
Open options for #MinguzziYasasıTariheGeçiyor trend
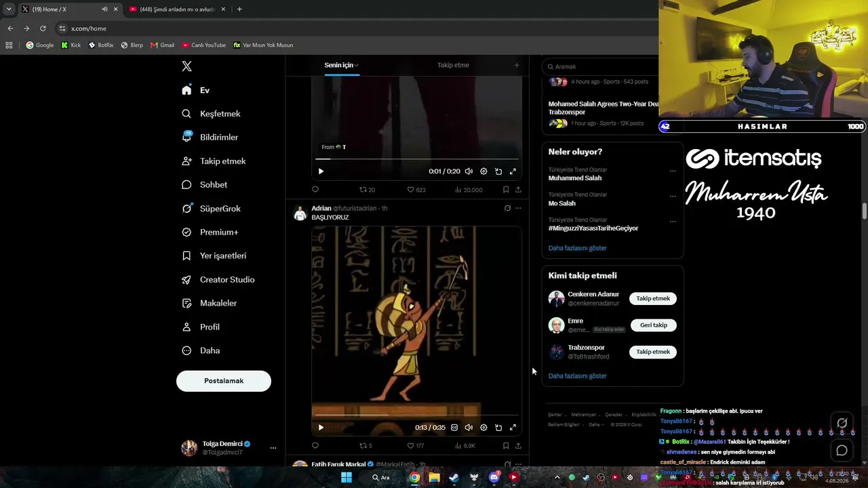click(x=673, y=221)
